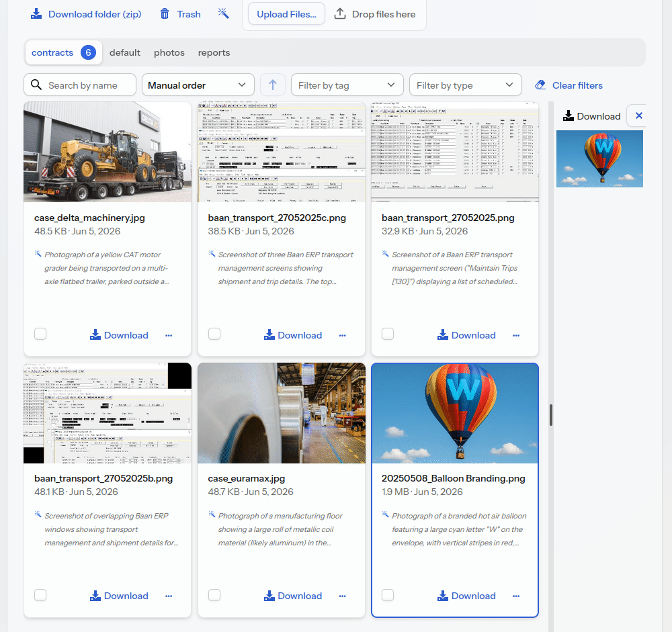Image resolution: width=672 pixels, height=632 pixels.
Task: Download case_delta_machinery.jpg
Action: (119, 335)
